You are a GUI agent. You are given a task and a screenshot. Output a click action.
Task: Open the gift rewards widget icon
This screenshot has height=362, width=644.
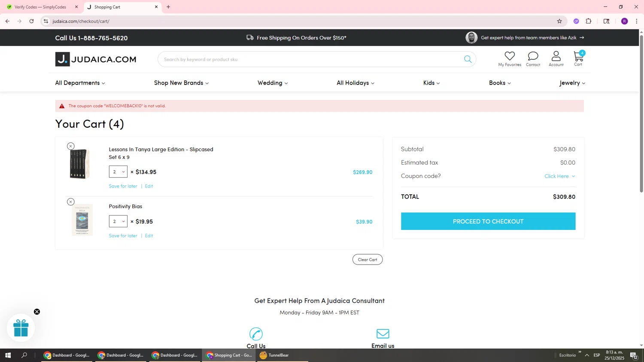click(x=21, y=328)
